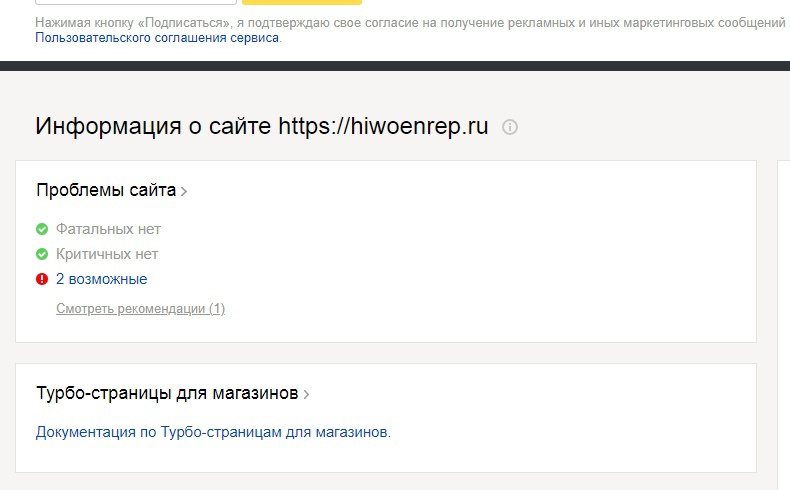The image size is (790, 490).
Task: Expand the chevron next to "Проблемы сайта"
Action: pos(184,191)
